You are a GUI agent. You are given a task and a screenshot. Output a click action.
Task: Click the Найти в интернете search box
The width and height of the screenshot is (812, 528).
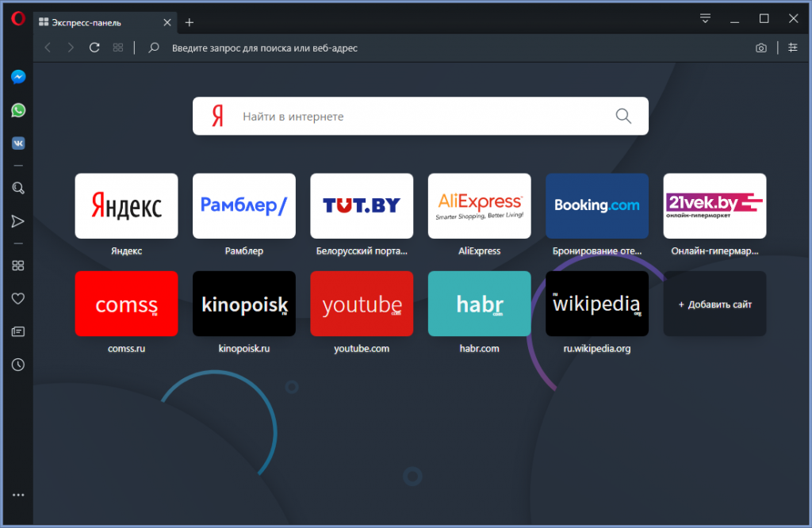(x=420, y=116)
